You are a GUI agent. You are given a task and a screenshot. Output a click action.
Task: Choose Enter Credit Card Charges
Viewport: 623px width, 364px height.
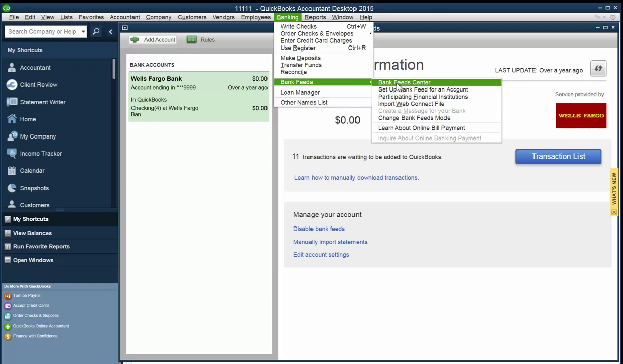coord(323,41)
